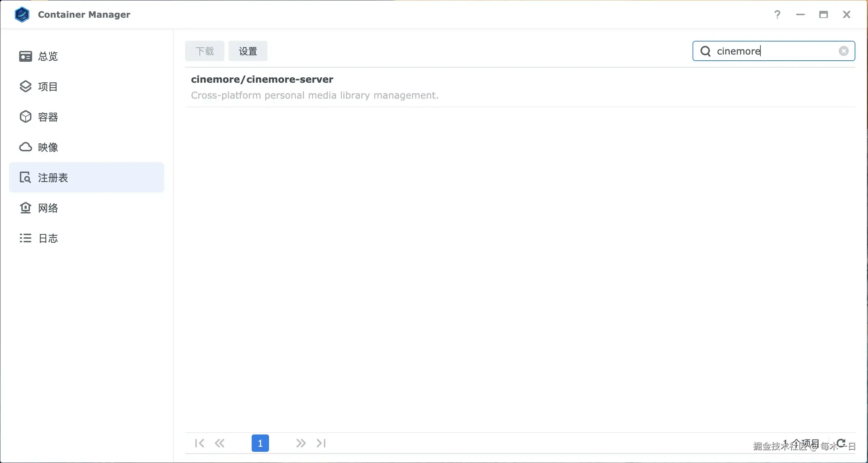Image resolution: width=868 pixels, height=463 pixels.
Task: Jump to the last page arrow
Action: 321,443
